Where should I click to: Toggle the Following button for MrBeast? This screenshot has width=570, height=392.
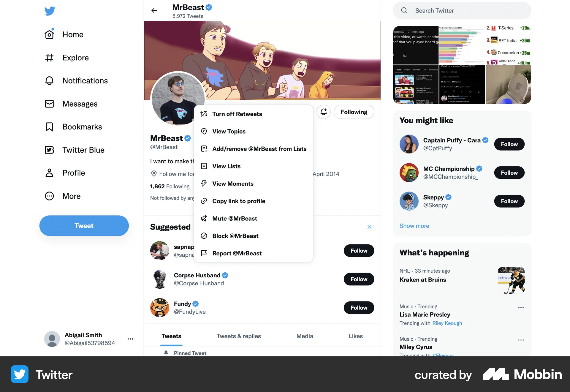click(x=354, y=112)
